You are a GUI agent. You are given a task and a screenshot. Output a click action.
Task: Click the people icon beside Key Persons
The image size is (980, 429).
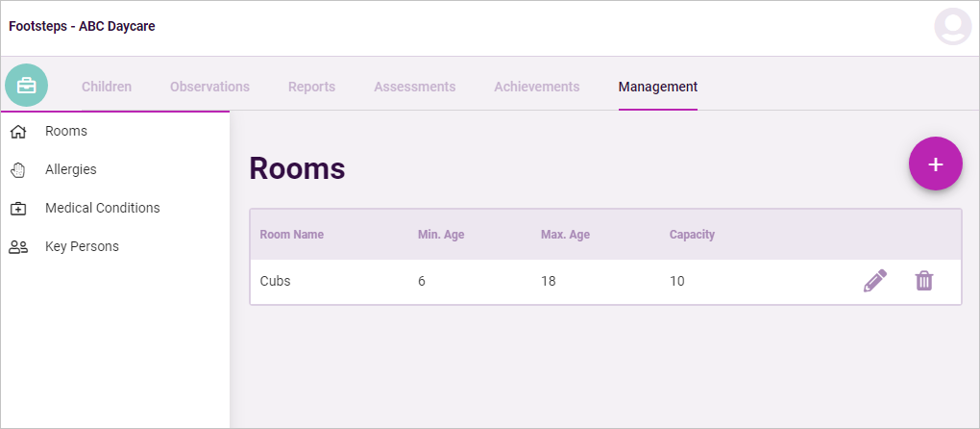click(x=19, y=247)
